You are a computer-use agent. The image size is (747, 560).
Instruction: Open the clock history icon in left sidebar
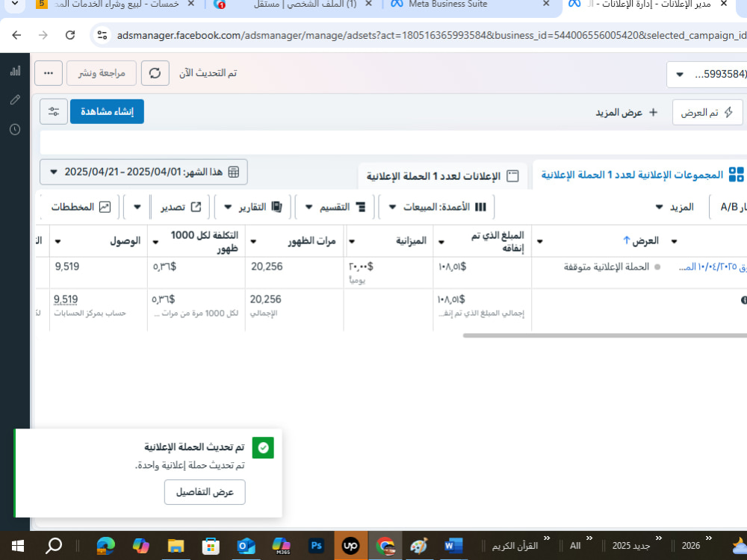[15, 129]
